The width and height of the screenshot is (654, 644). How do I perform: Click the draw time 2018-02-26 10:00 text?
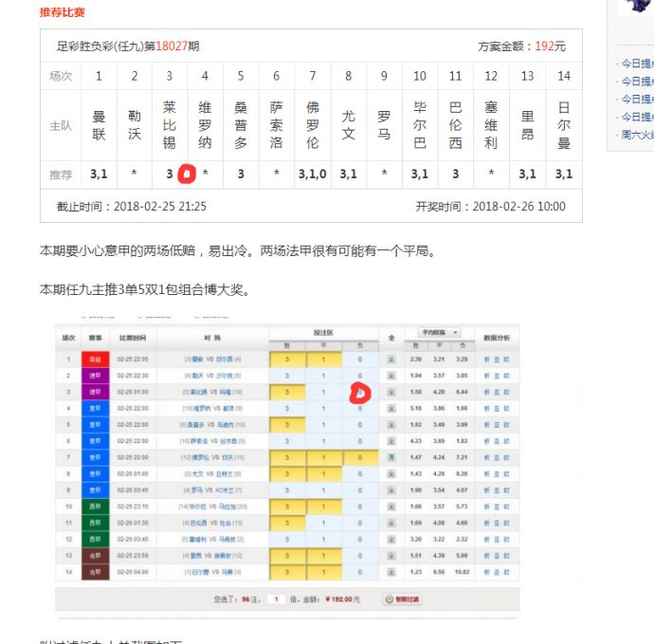[x=518, y=206]
